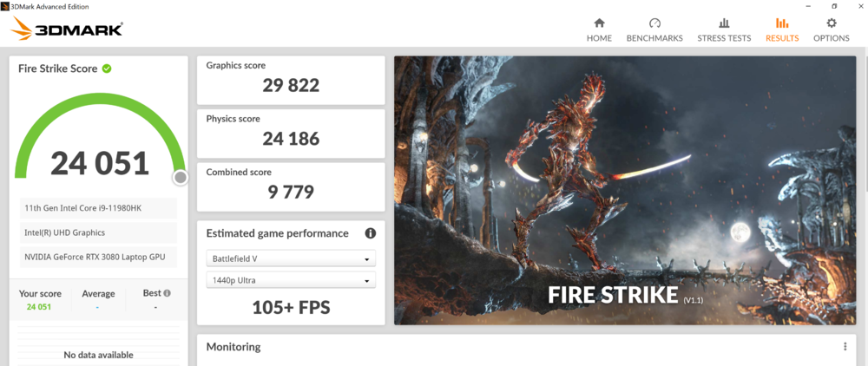Click the 3DMark logo
The height and width of the screenshot is (366, 868).
click(x=67, y=29)
